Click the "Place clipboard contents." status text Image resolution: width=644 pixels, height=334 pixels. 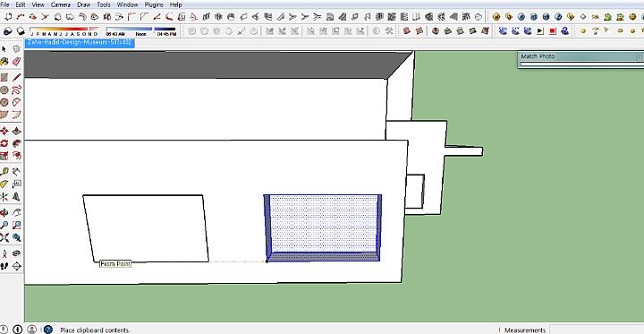(95, 330)
